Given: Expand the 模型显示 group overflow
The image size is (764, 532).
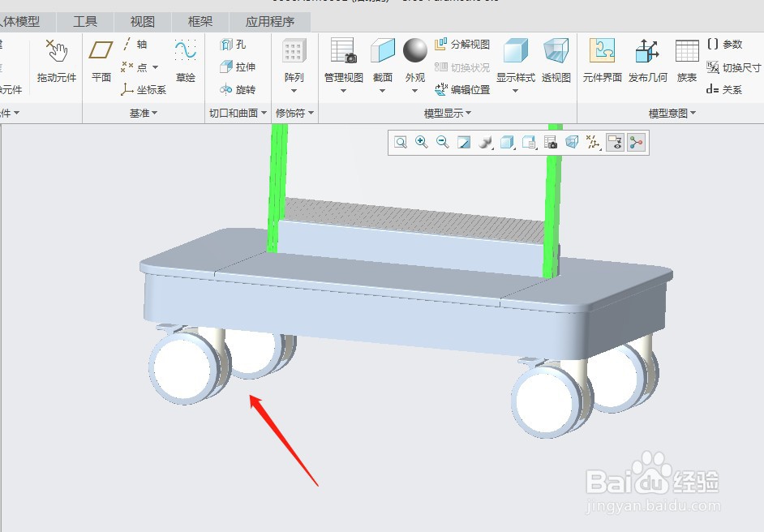Looking at the screenshot, I should pos(448,113).
